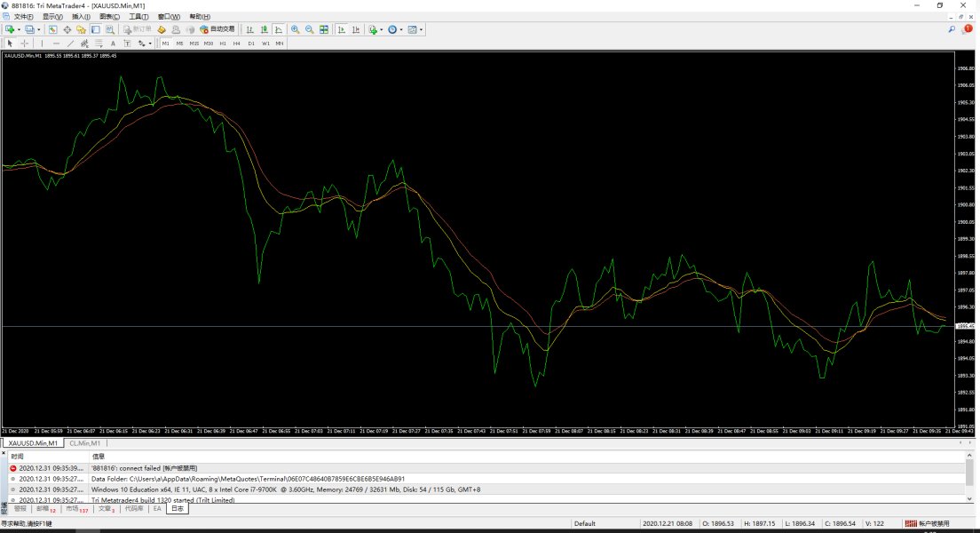Select the text label 'A' tool
This screenshot has height=533, width=980.
113,43
